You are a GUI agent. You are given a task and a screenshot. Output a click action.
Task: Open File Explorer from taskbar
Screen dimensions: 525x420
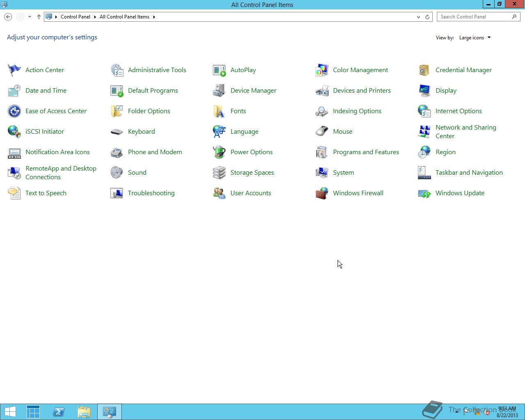click(x=84, y=412)
